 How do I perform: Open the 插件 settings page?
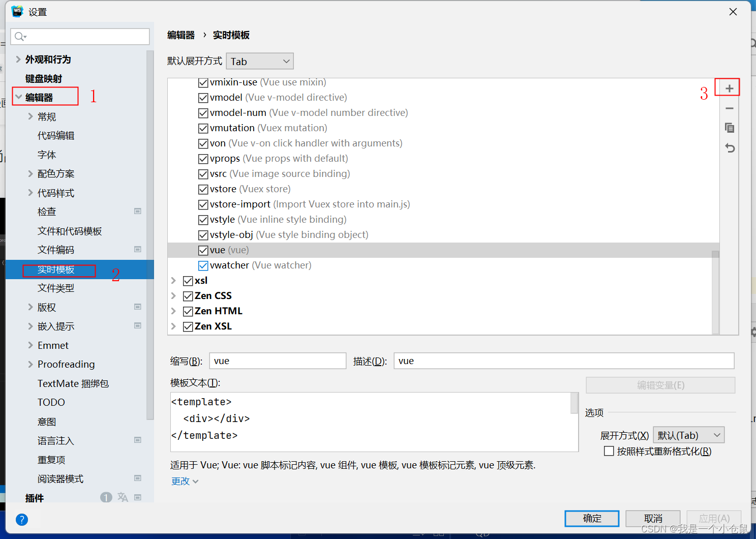35,498
